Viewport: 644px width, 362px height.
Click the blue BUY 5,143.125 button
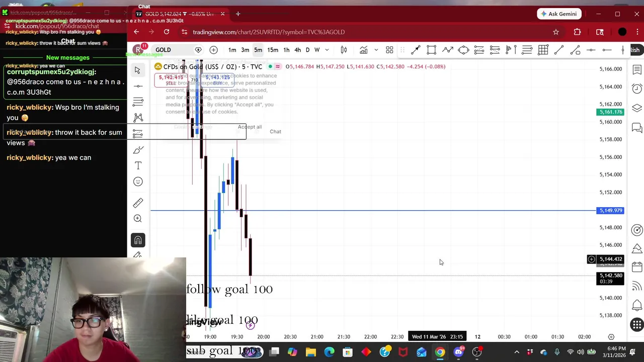217,80
